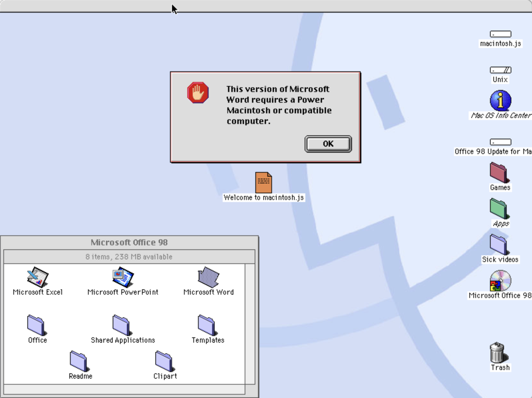Select the macintosh.js disk icon

click(x=500, y=34)
